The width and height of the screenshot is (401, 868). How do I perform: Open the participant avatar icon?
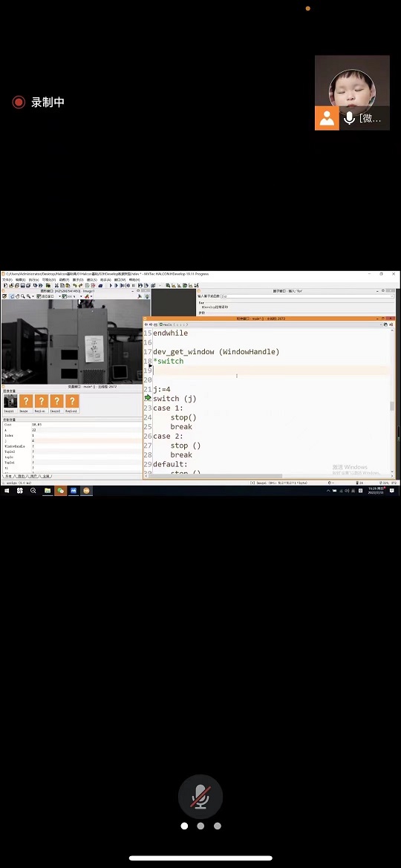coord(327,118)
